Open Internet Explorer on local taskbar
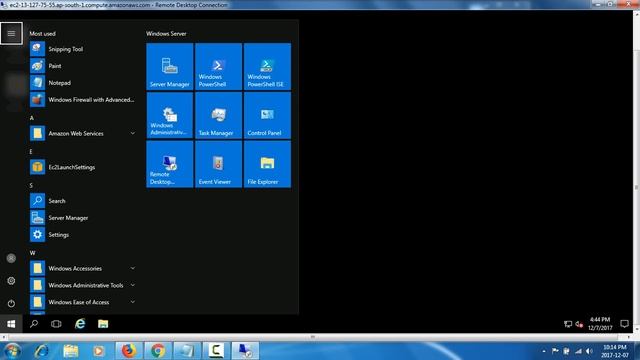The width and height of the screenshot is (640, 360). pyautogui.click(x=41, y=351)
